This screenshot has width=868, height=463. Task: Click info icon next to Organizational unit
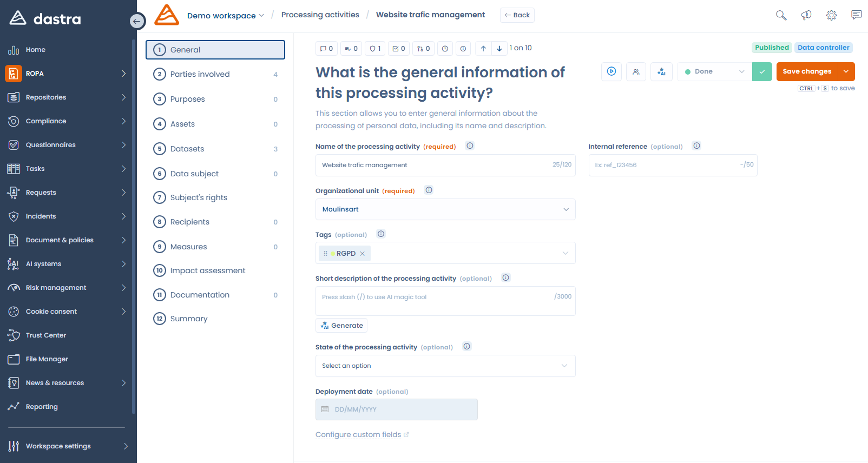(429, 190)
